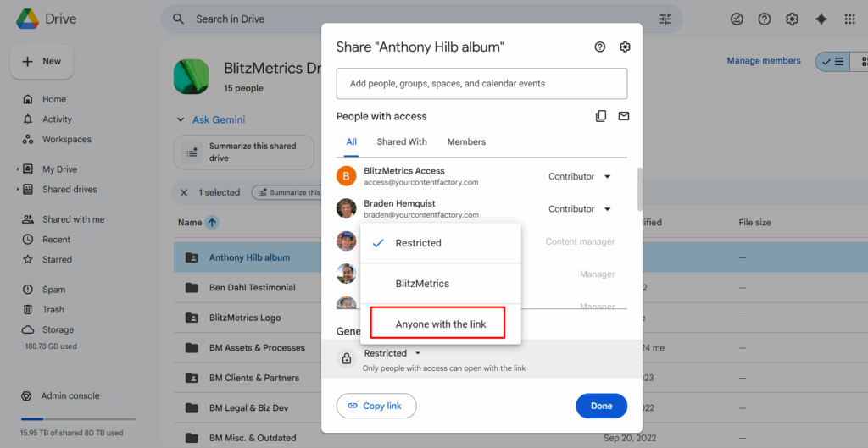The height and width of the screenshot is (448, 868).
Task: Open BlitzMetrics Access Contributor role dropdown
Action: 580,176
